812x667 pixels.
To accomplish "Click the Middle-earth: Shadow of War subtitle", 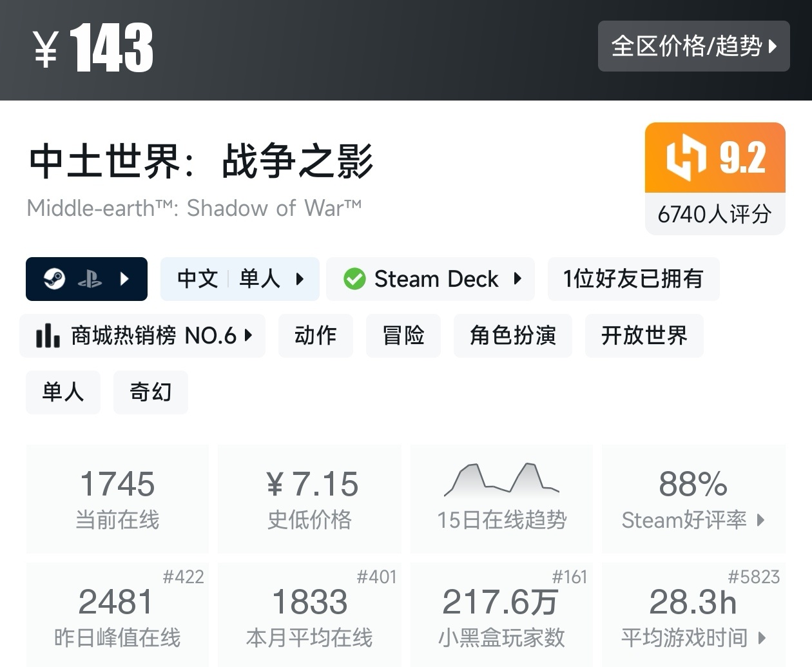I will [194, 208].
